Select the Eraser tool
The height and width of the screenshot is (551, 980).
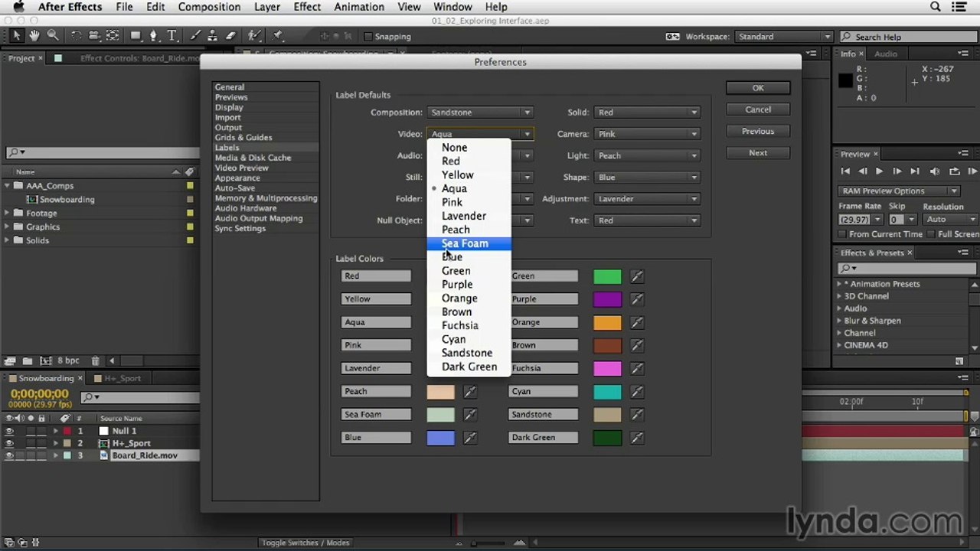click(x=230, y=36)
